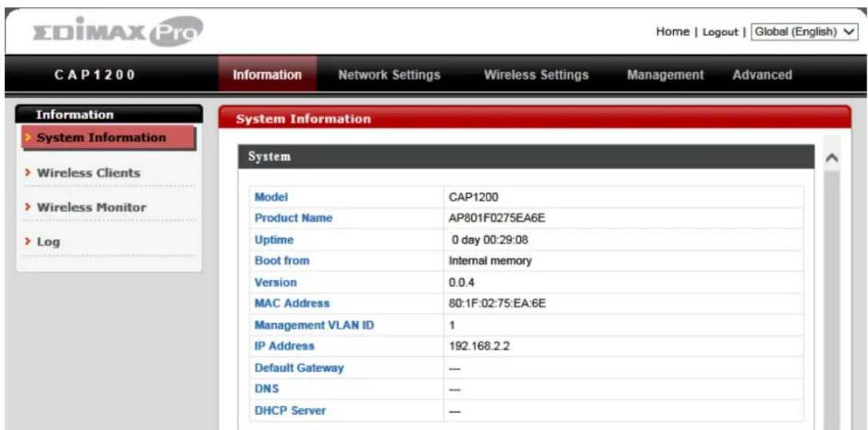Open the Wireless Settings tab

click(x=536, y=75)
